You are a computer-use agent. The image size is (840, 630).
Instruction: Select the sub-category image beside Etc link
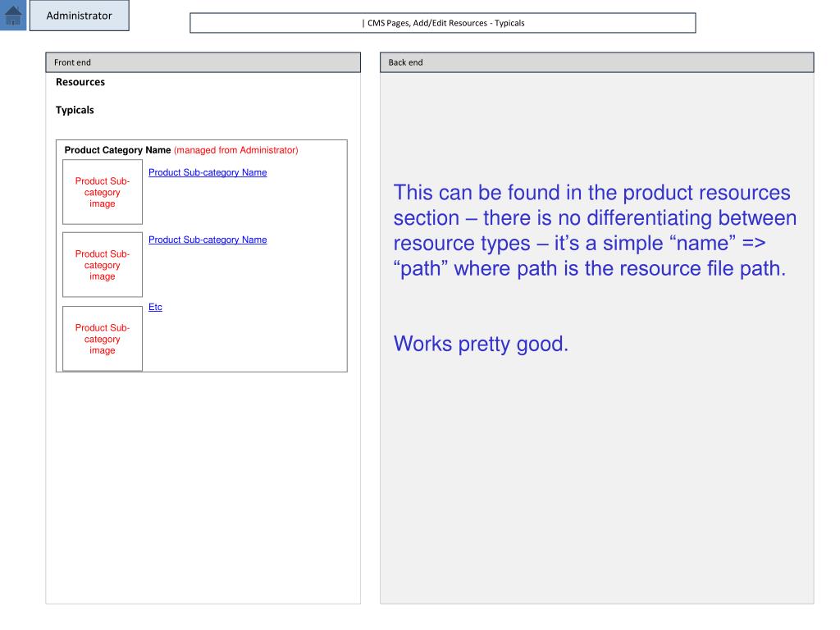103,339
